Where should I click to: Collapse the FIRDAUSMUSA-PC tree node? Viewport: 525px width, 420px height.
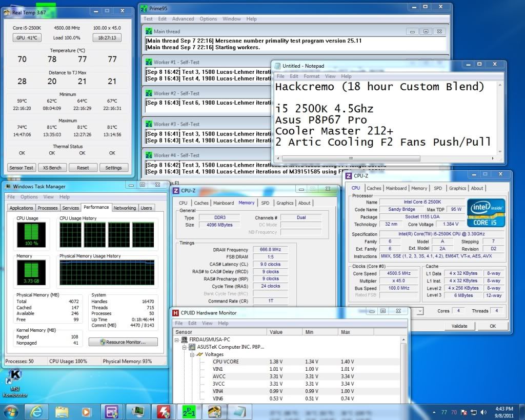pyautogui.click(x=177, y=340)
